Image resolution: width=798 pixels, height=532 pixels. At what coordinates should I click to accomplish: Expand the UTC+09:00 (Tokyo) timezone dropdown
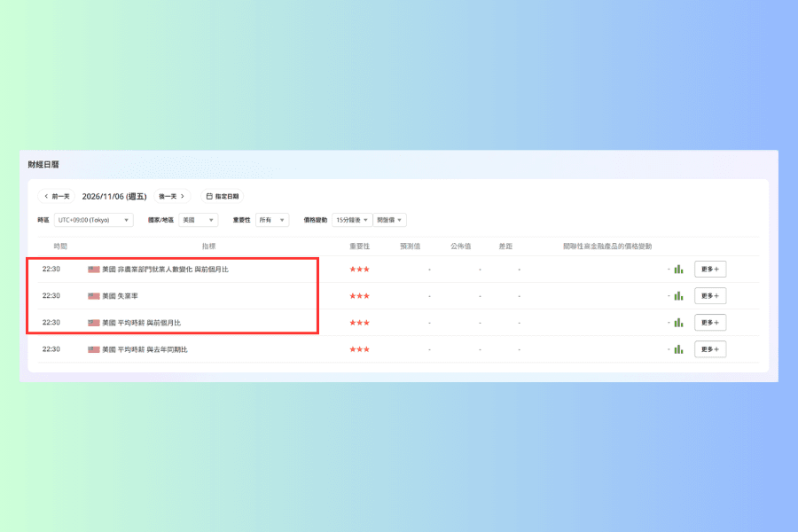click(94, 220)
